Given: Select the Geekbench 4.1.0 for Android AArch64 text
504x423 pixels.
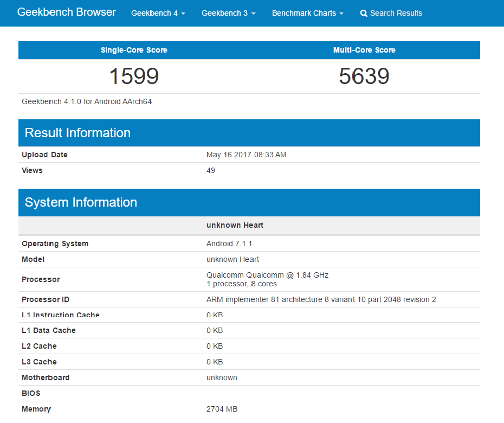Looking at the screenshot, I should pos(87,101).
